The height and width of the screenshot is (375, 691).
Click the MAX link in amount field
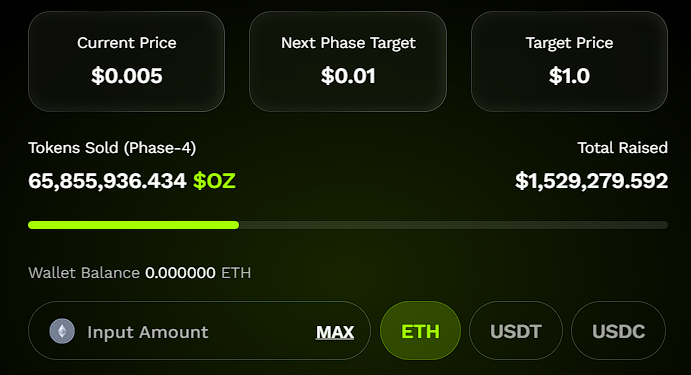335,332
